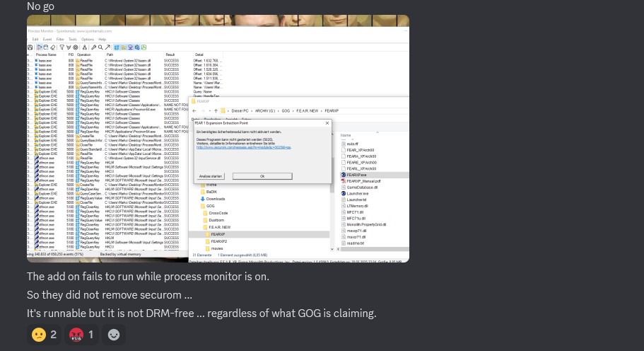
Task: Click Ok in the FEAR error dialog
Action: 262,176
